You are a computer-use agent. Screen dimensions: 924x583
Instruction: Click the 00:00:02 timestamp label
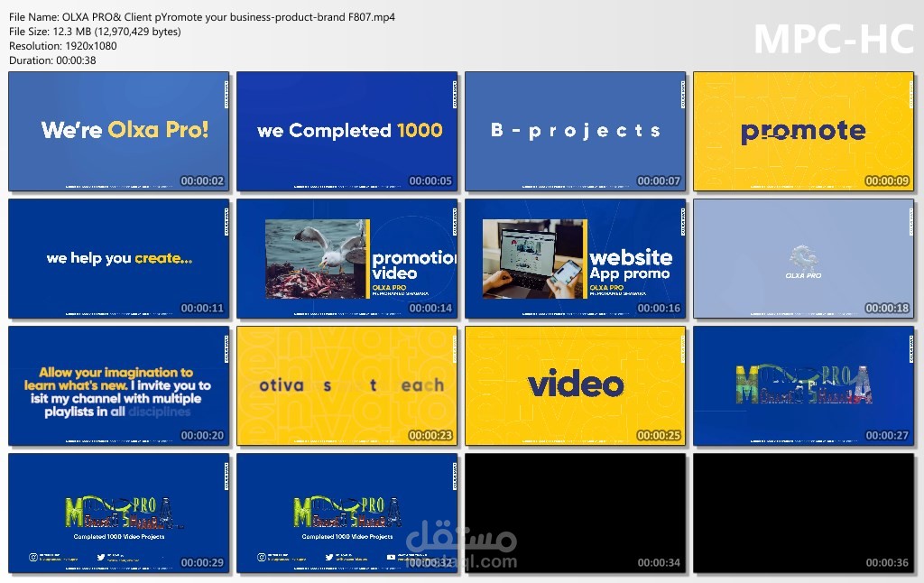(x=202, y=181)
